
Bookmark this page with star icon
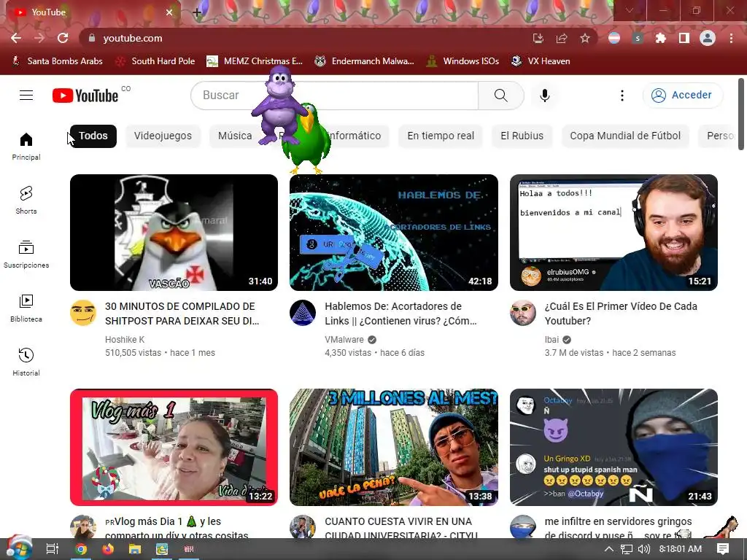click(585, 38)
